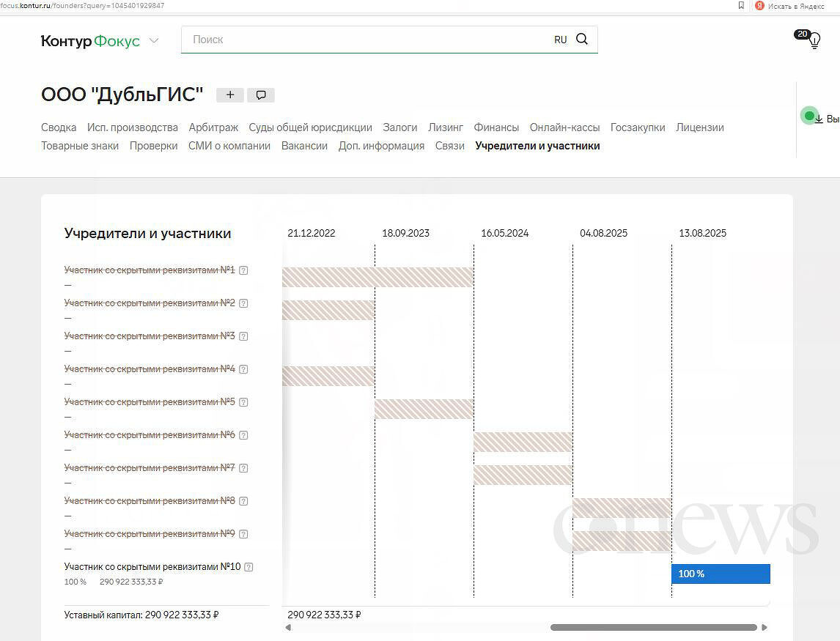Go to the Проверки tab

153,146
